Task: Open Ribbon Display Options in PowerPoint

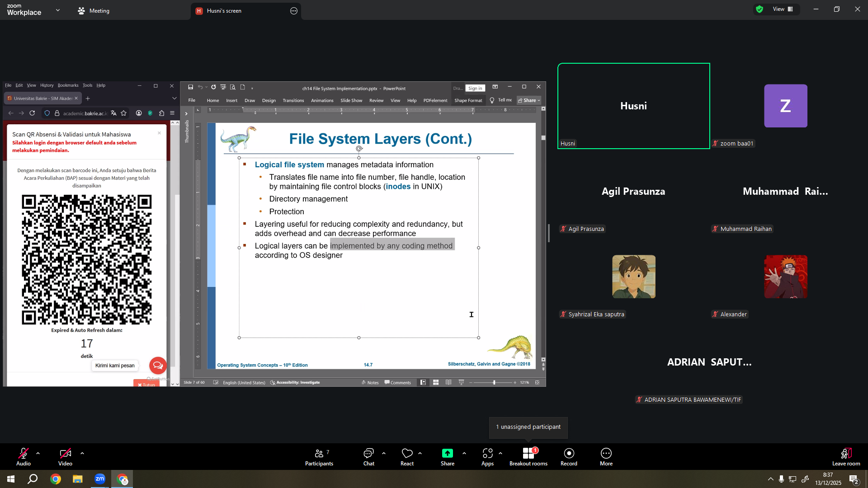Action: click(x=495, y=87)
